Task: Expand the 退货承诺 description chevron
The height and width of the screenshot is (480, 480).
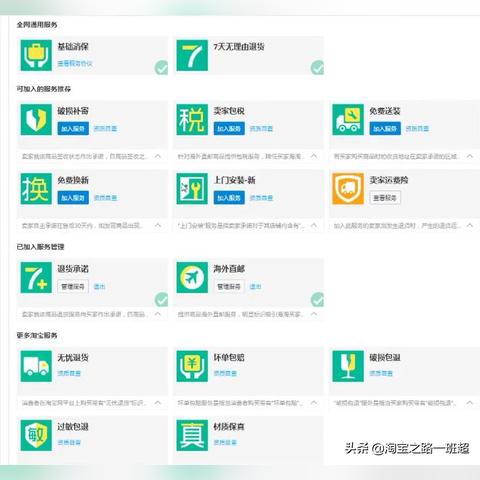Action: [x=158, y=314]
